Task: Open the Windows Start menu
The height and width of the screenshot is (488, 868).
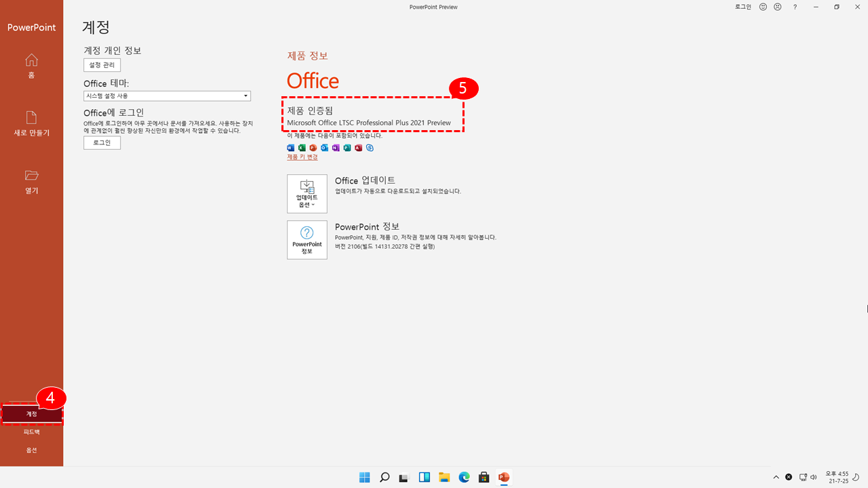Action: coord(365,477)
